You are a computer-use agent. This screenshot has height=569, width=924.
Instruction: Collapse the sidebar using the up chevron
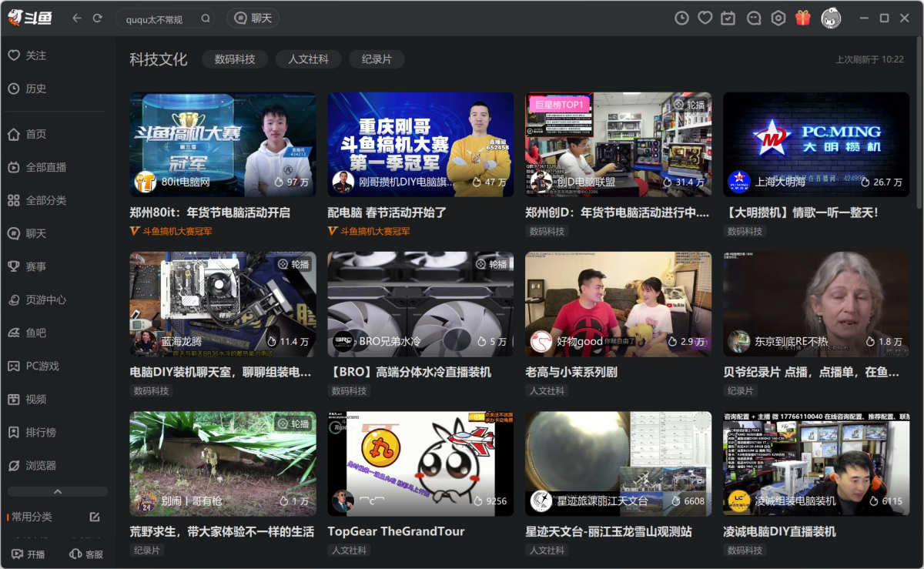pos(58,491)
